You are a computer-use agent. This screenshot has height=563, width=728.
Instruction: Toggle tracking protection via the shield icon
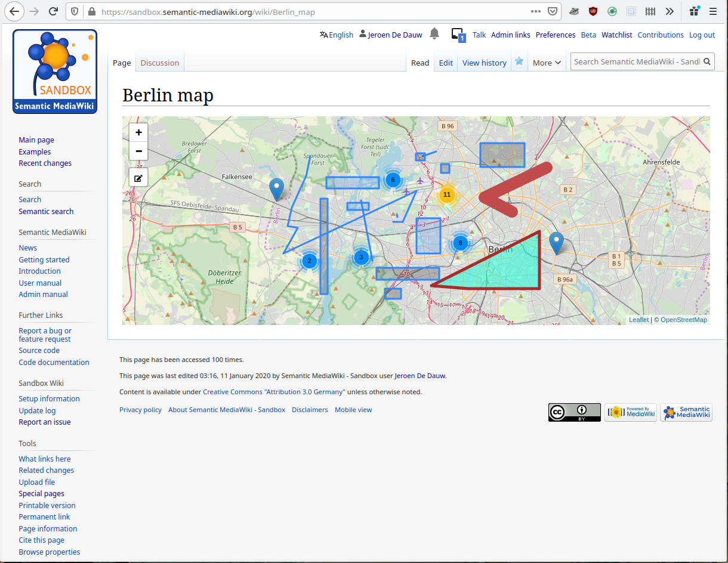(74, 11)
